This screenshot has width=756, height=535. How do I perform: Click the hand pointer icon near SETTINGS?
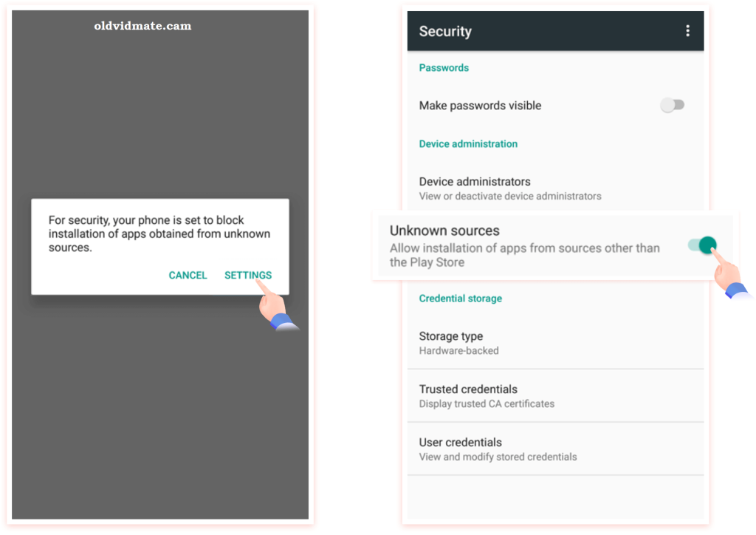tap(277, 307)
